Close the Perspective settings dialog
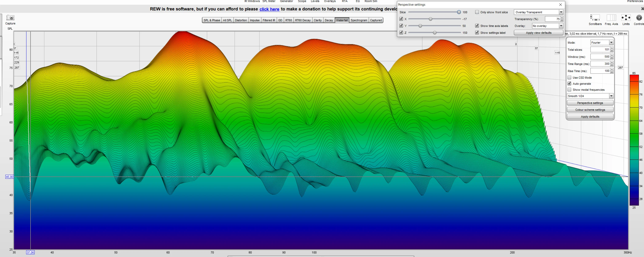The width and height of the screenshot is (644, 257). pos(561,4)
